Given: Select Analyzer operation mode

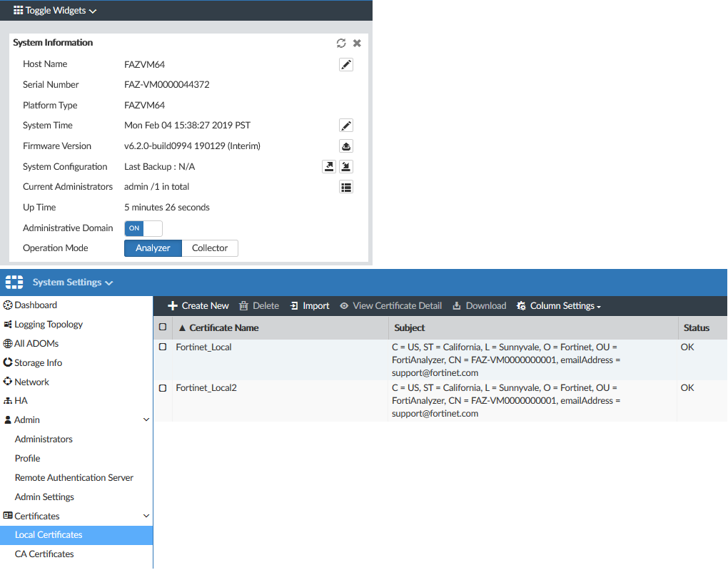Looking at the screenshot, I should (153, 248).
